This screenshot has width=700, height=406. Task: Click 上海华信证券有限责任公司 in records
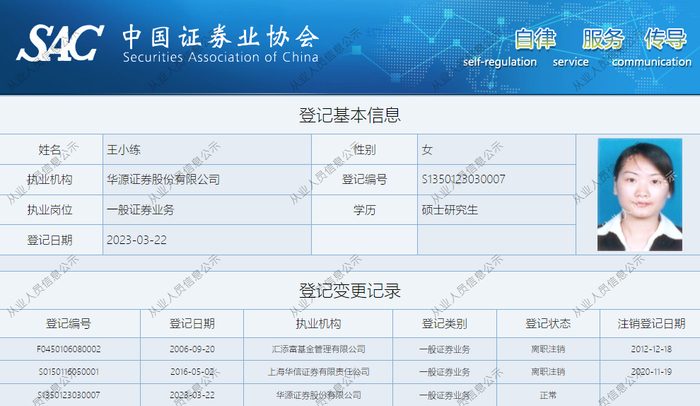pos(318,372)
